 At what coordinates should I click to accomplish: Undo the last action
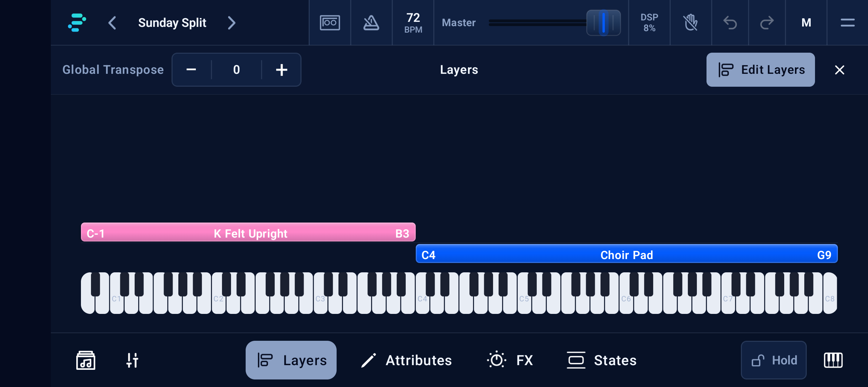point(730,23)
